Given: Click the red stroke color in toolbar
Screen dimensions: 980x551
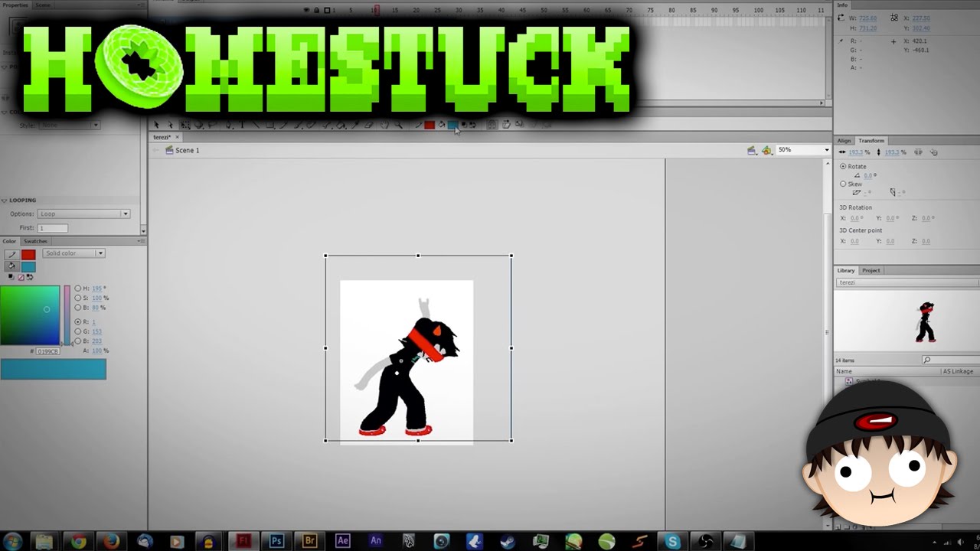Looking at the screenshot, I should 429,125.
